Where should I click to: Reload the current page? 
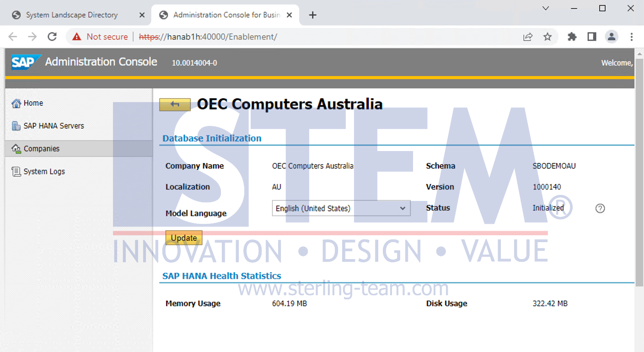click(52, 37)
